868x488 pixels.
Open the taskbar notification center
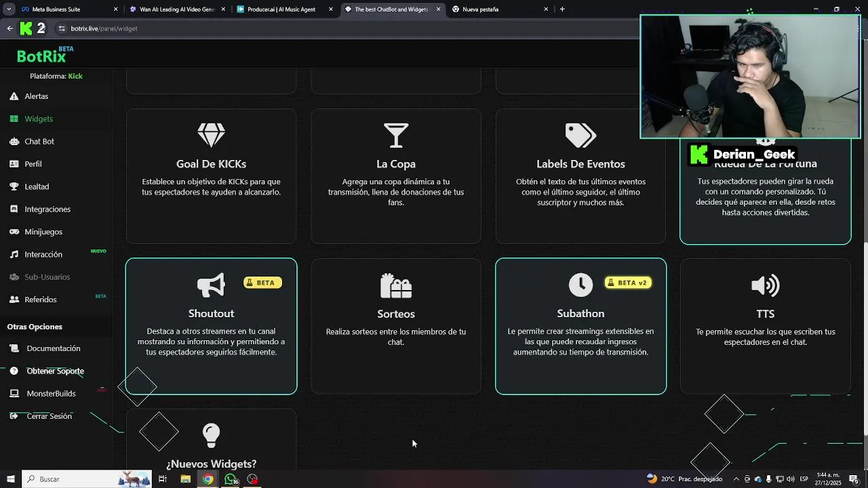click(854, 479)
